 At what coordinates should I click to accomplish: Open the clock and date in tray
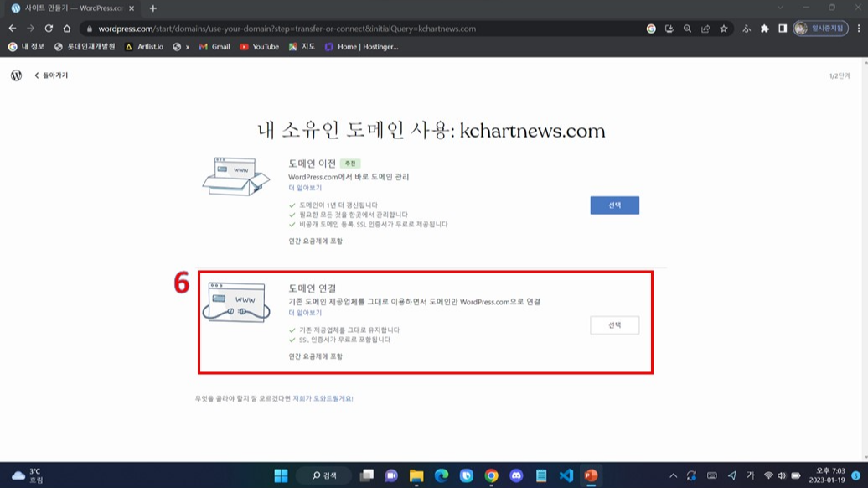(x=827, y=475)
